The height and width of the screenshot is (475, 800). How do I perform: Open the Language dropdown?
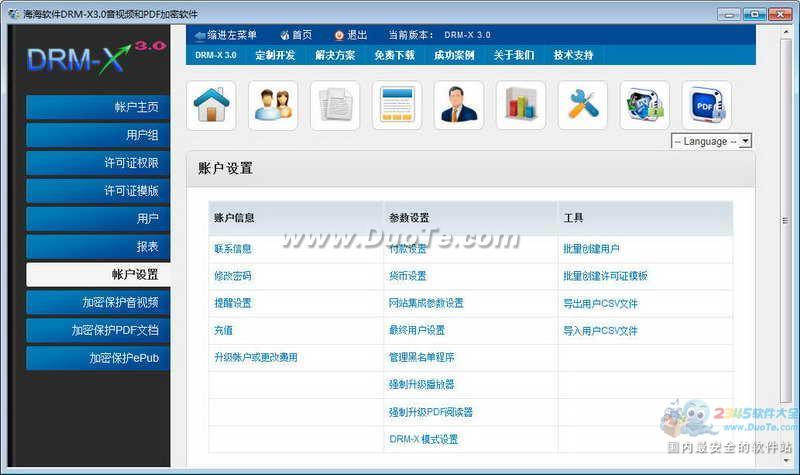(711, 141)
